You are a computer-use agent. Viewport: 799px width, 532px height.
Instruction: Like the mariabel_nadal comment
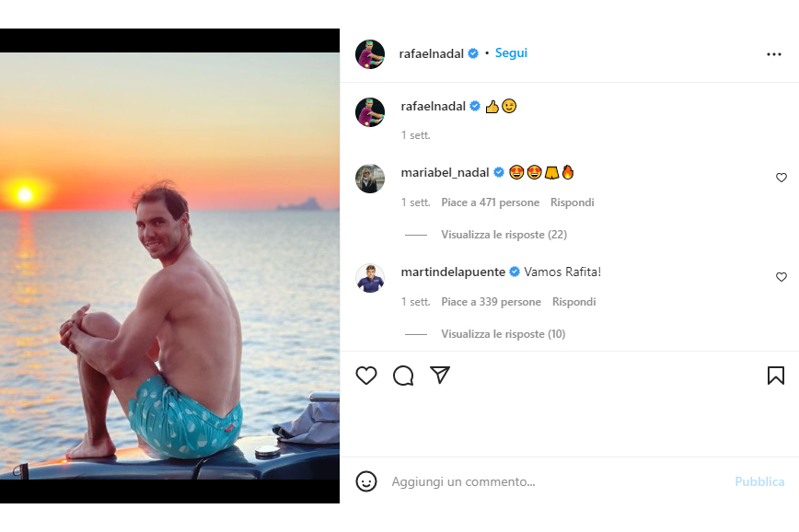click(782, 178)
